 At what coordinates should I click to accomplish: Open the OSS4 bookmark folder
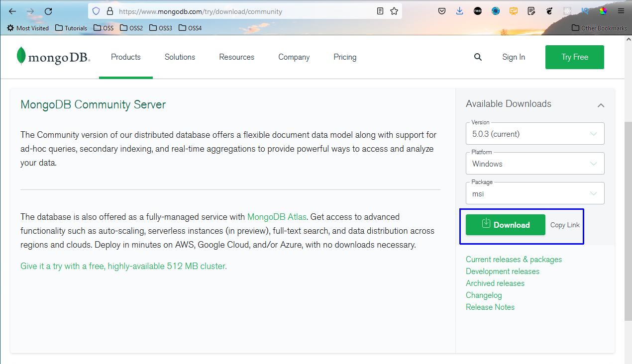[x=190, y=28]
